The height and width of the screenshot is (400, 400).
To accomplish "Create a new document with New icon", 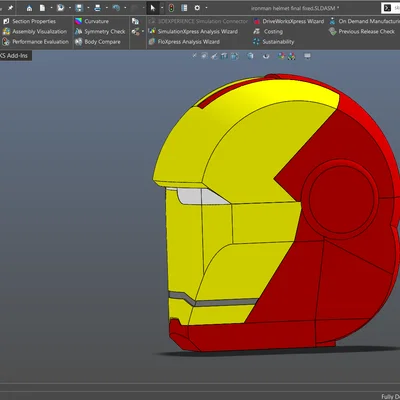I will tap(43, 8).
